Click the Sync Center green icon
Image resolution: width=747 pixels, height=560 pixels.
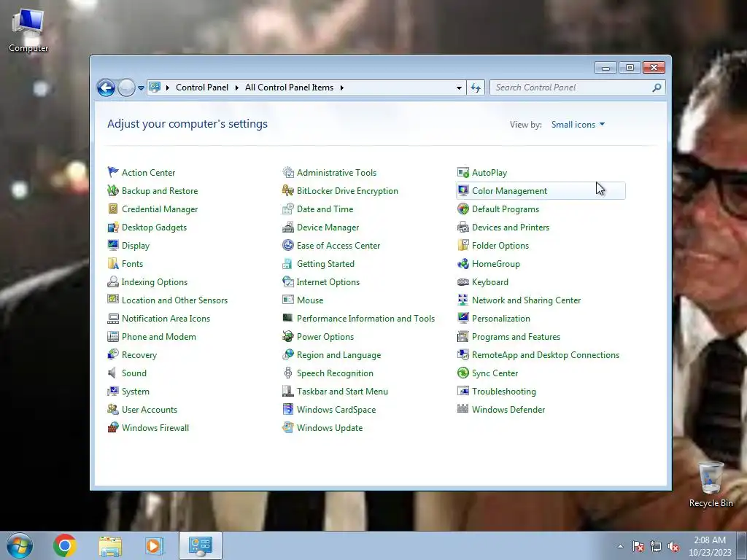[463, 373]
